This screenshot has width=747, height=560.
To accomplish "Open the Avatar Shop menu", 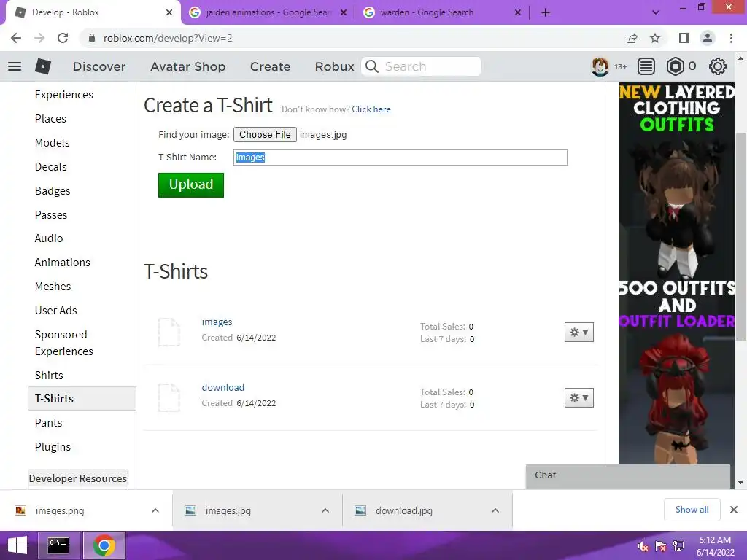I will click(187, 66).
